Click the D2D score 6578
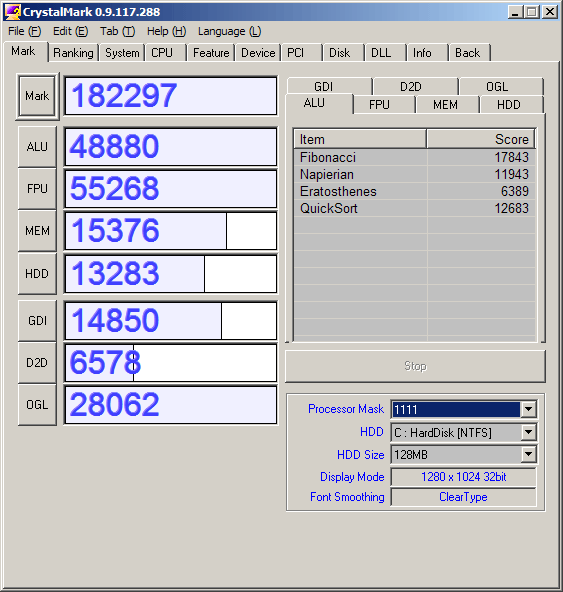563x592 pixels. click(x=171, y=363)
